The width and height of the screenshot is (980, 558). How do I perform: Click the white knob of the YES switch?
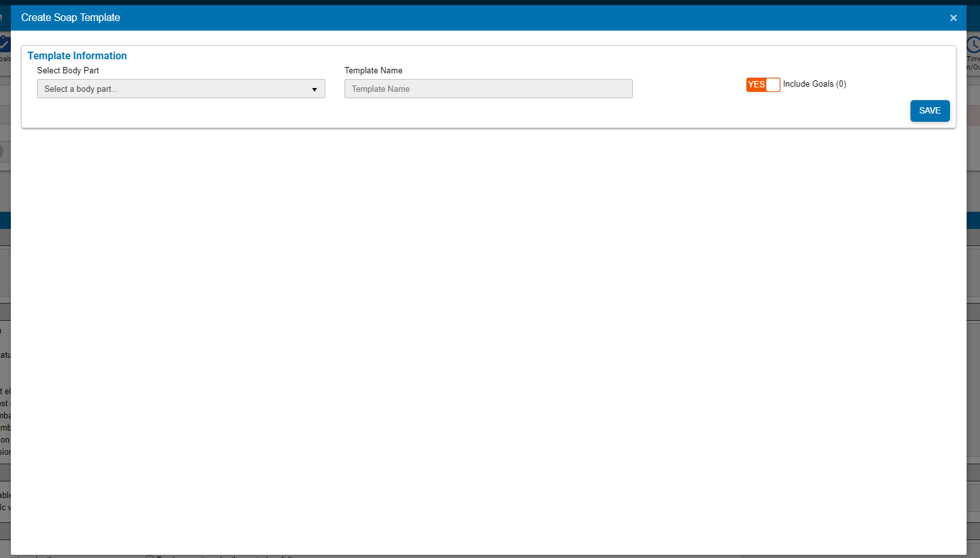(x=773, y=84)
